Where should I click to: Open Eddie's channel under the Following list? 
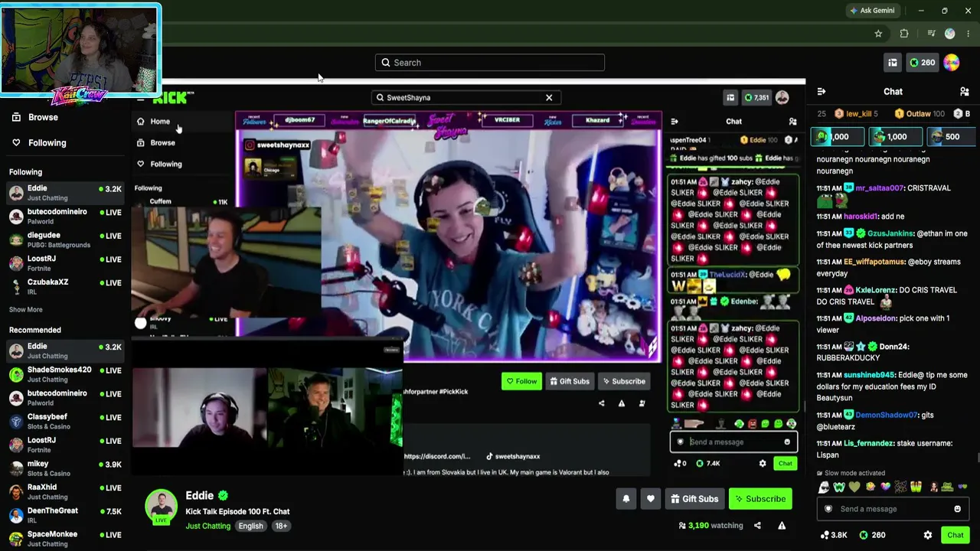(65, 193)
